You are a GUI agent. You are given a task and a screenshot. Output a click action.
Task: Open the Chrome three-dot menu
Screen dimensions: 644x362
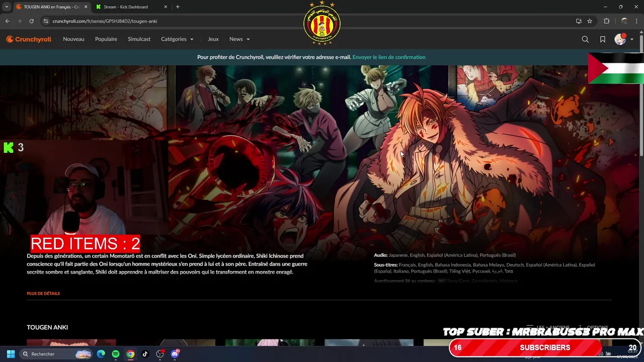coord(637,21)
